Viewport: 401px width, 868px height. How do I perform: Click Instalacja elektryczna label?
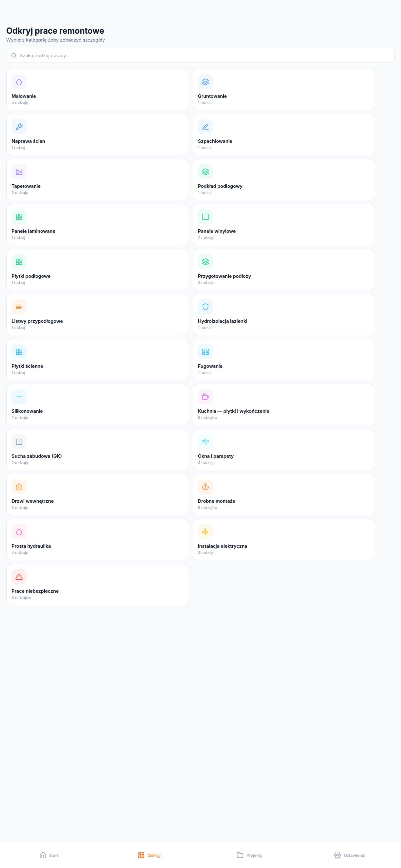click(x=223, y=546)
